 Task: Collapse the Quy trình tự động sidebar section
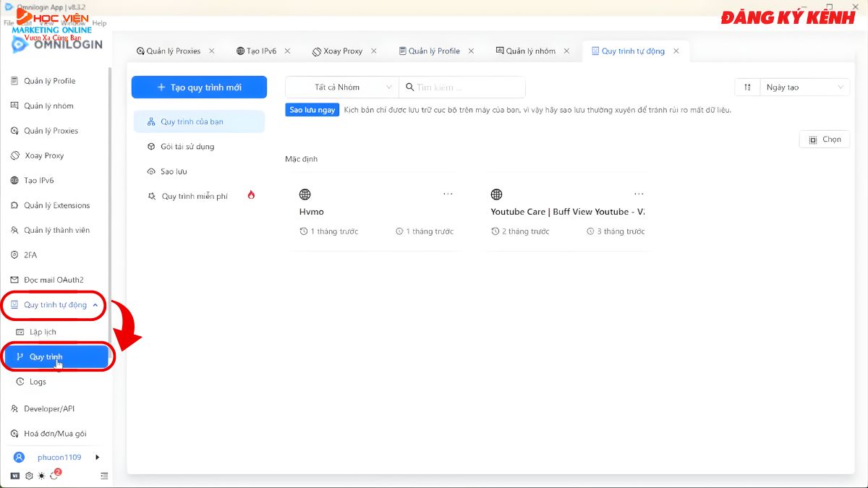95,305
